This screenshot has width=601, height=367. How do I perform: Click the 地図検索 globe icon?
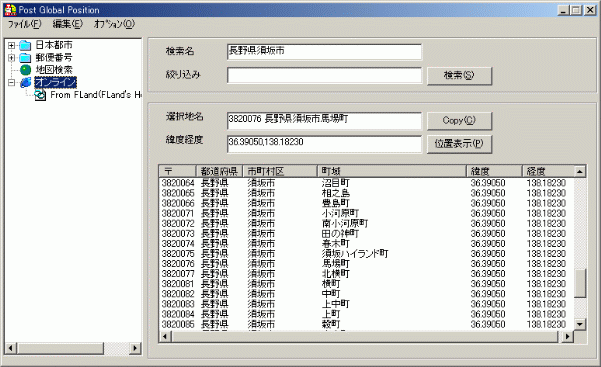point(25,70)
